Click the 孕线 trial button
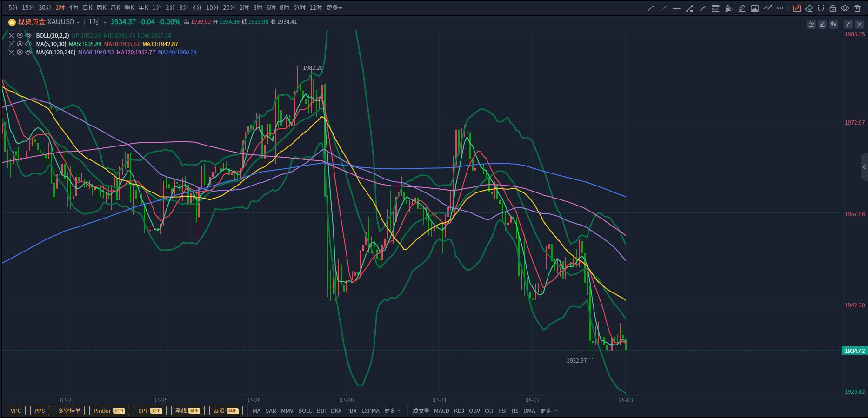The image size is (868, 418). 188,411
